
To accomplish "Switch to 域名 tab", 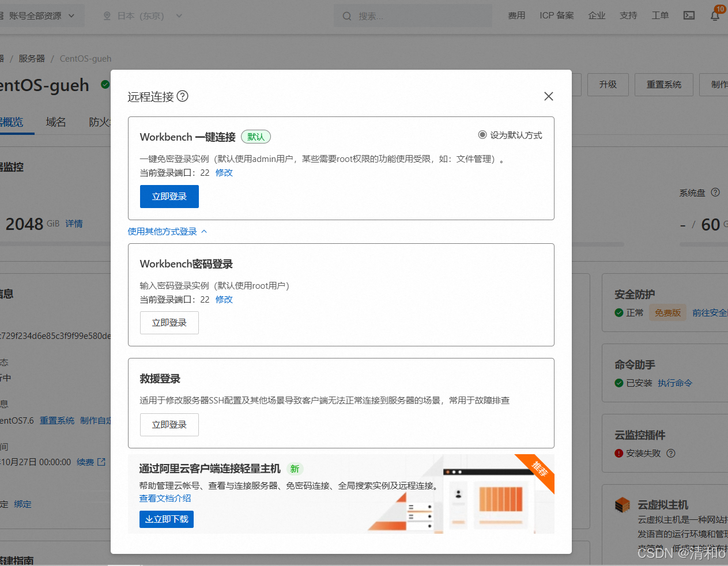I will pyautogui.click(x=56, y=122).
